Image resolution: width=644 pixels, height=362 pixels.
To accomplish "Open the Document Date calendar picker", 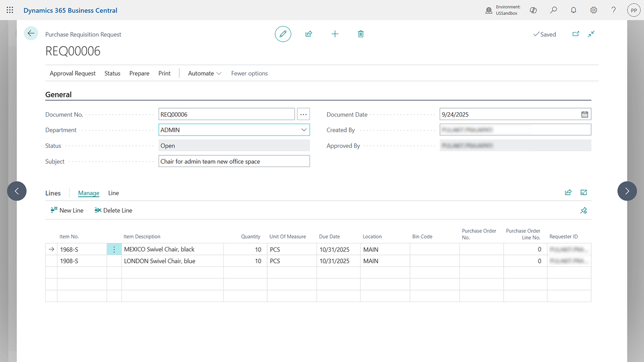I will (x=585, y=115).
